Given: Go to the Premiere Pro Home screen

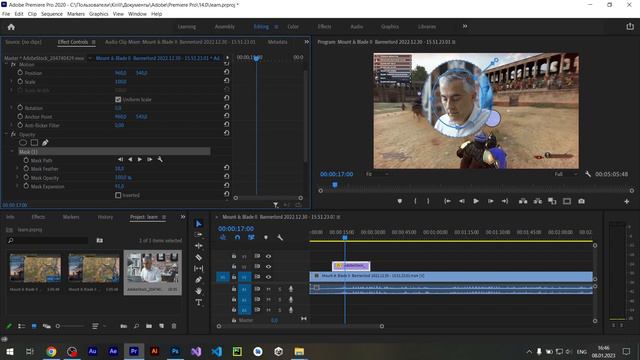Looking at the screenshot, I should [11, 27].
